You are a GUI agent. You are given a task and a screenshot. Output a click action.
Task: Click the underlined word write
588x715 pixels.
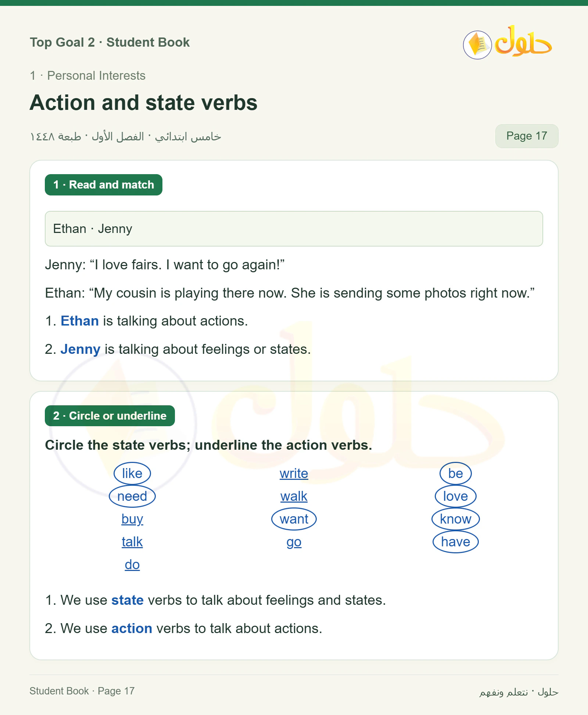coord(294,473)
